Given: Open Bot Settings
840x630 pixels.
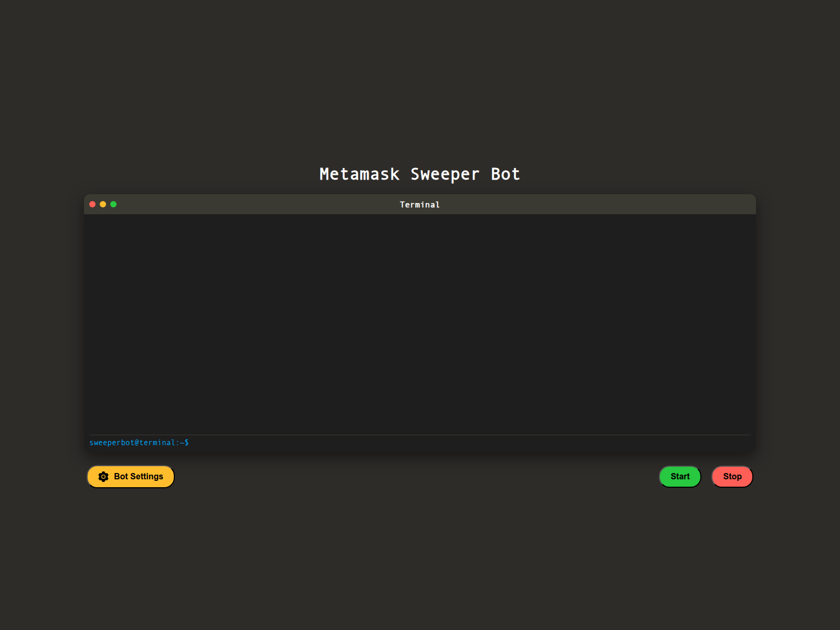Looking at the screenshot, I should tap(131, 477).
